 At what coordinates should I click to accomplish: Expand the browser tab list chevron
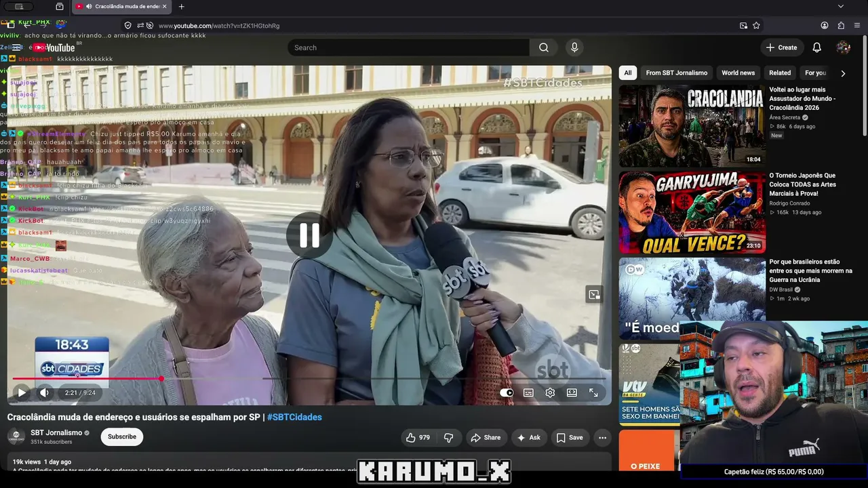[x=841, y=6]
